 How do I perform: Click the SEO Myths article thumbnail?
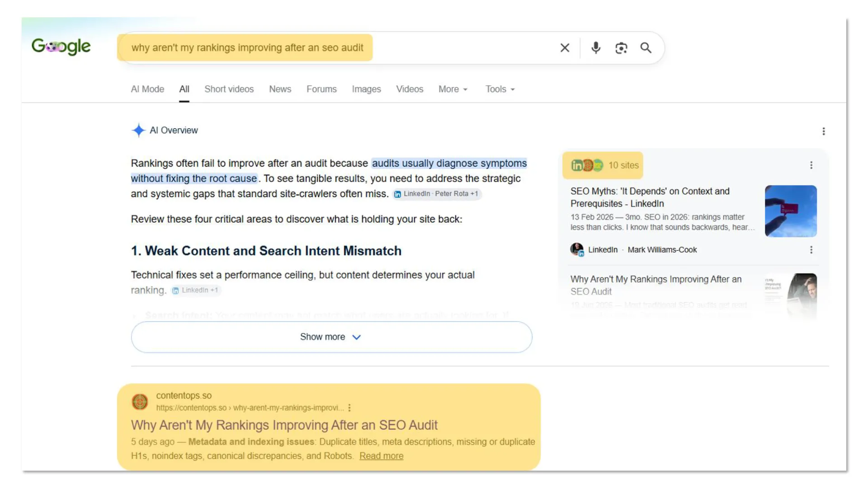791,211
